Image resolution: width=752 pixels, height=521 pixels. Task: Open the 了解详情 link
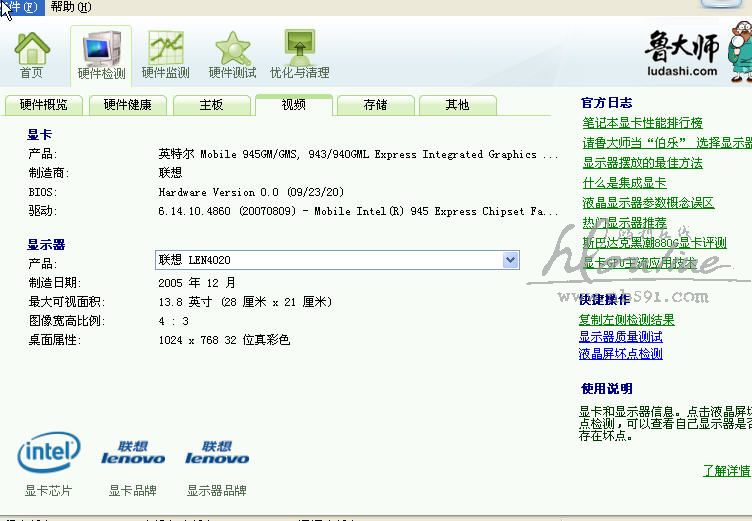pos(727,470)
